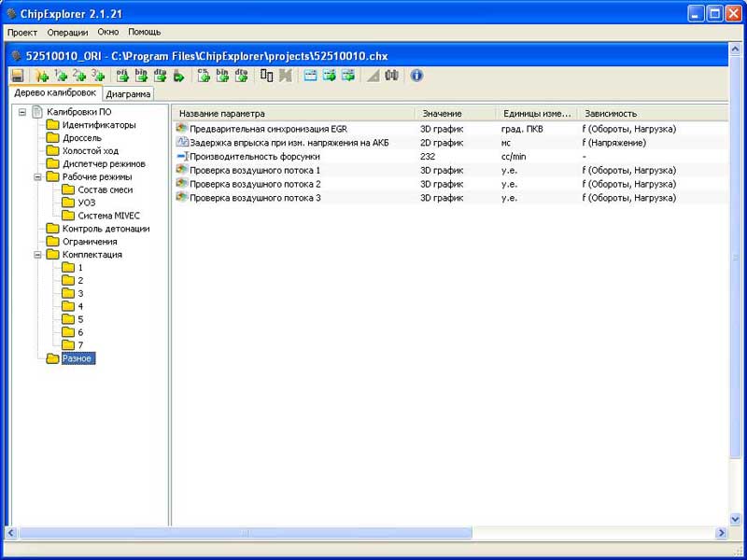Open the Помощь menu

pos(145,32)
